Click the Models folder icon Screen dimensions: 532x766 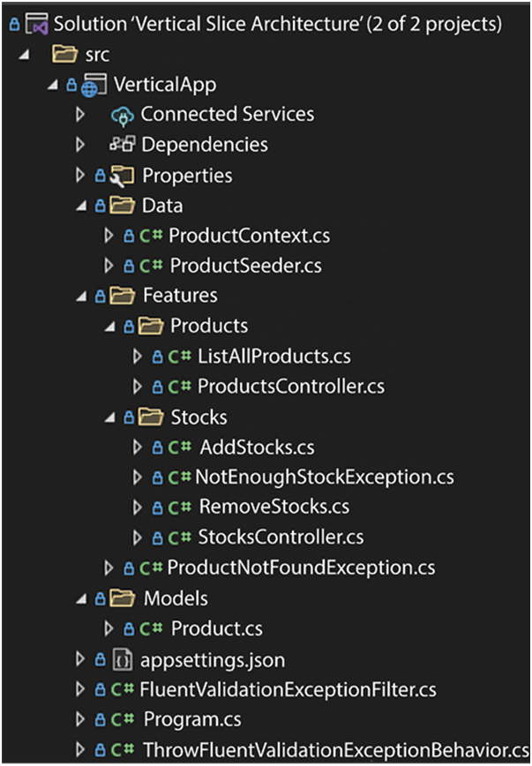coord(122,598)
